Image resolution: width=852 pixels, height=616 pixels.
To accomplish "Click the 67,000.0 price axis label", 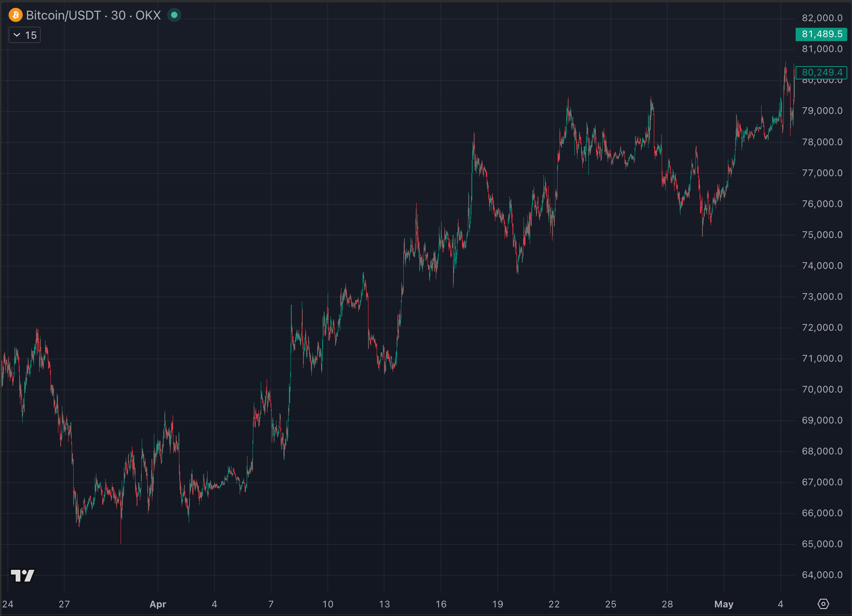I will coord(822,482).
